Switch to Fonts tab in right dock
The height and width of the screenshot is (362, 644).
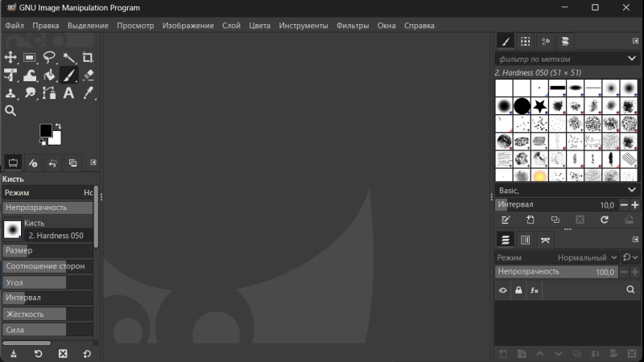546,42
